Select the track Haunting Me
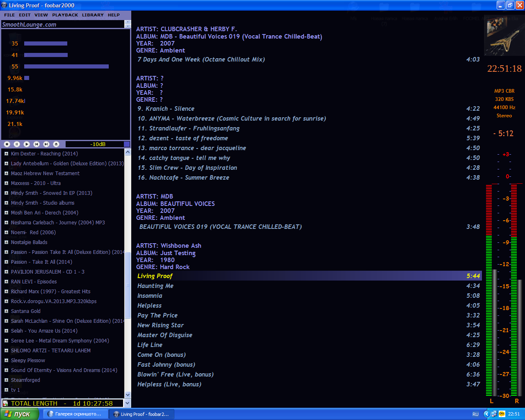The height and width of the screenshot is (420, 525). click(155, 286)
